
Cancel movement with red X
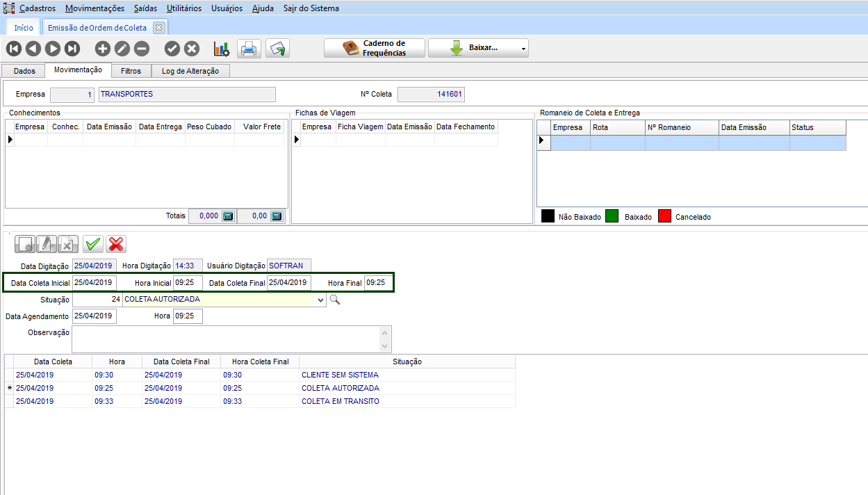pos(116,244)
